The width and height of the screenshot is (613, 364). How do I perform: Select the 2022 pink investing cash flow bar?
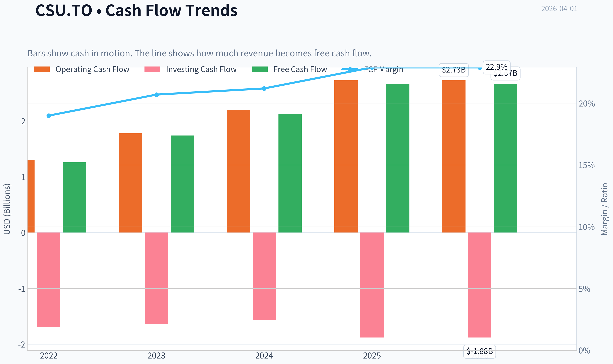tap(49, 280)
